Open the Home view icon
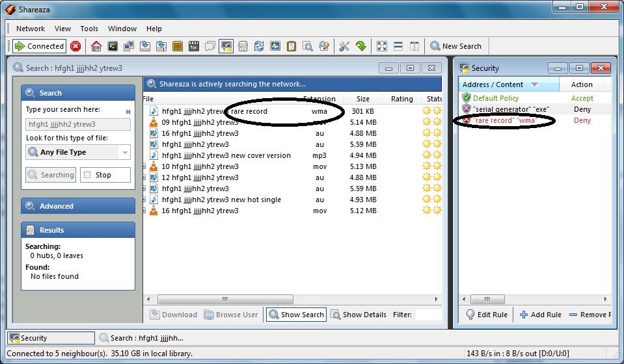The width and height of the screenshot is (624, 364). 96,46
